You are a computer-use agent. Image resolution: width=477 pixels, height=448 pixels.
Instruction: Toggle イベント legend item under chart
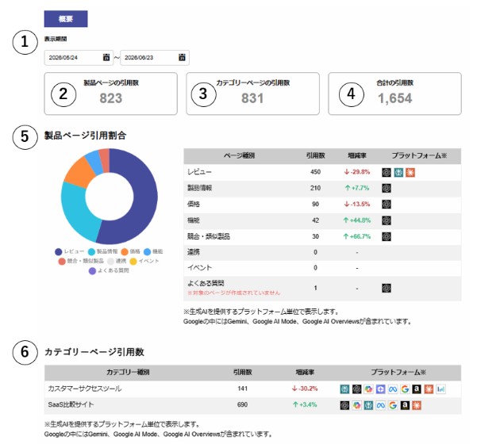[144, 261]
